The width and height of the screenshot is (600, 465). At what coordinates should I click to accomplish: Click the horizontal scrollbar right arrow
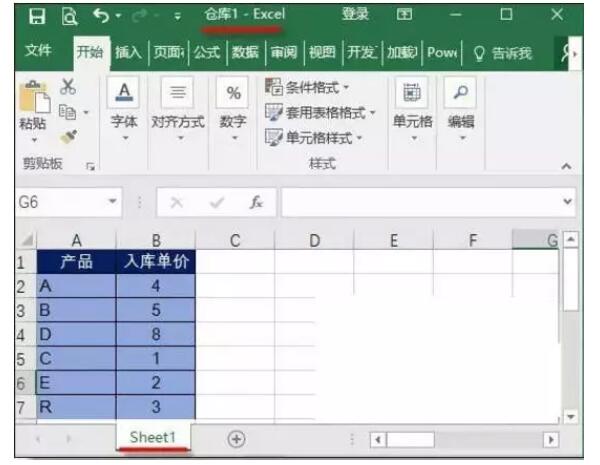[551, 439]
